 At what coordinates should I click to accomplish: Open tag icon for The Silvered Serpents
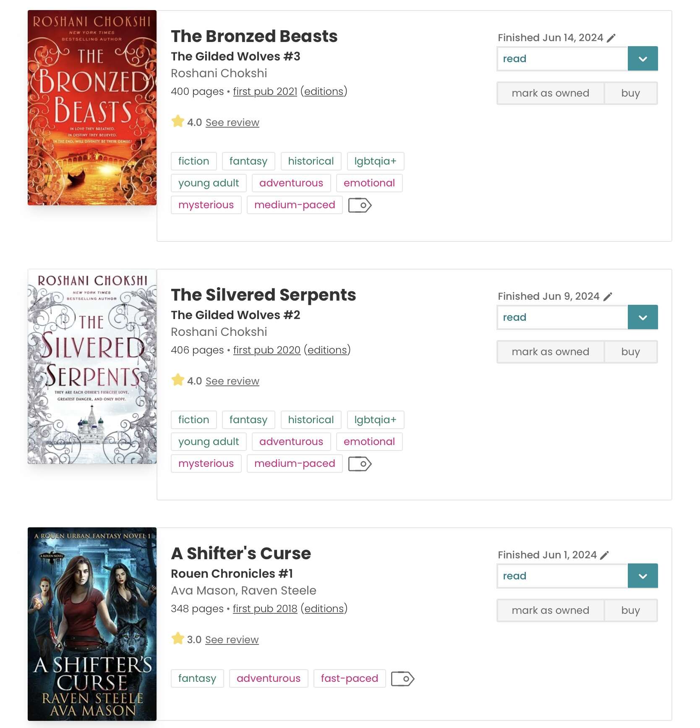(x=360, y=464)
